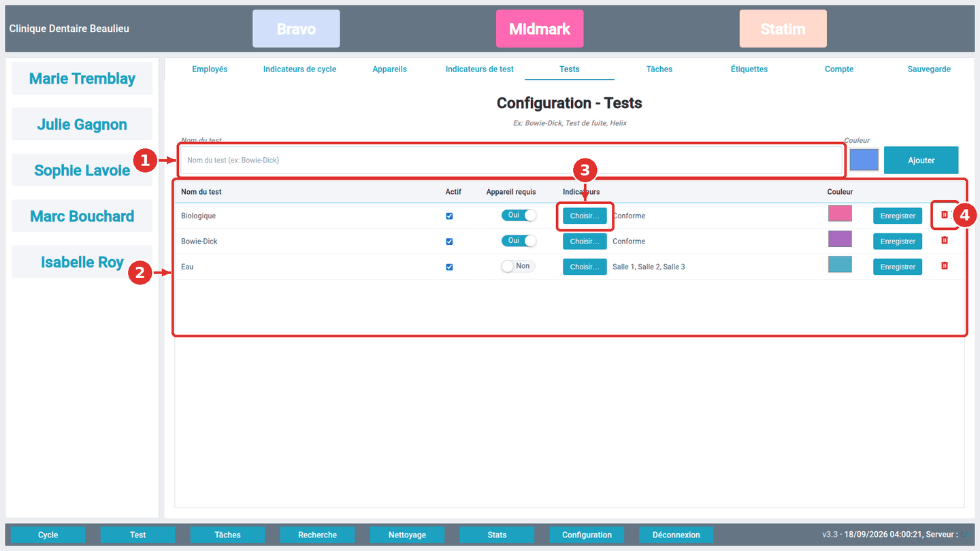Save the Bowie-Dick row with Enregistrer
This screenshot has height=551, width=980.
coord(898,241)
